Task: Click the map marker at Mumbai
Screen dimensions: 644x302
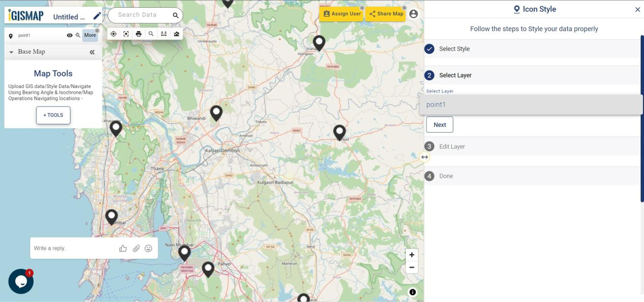Action: click(x=112, y=217)
